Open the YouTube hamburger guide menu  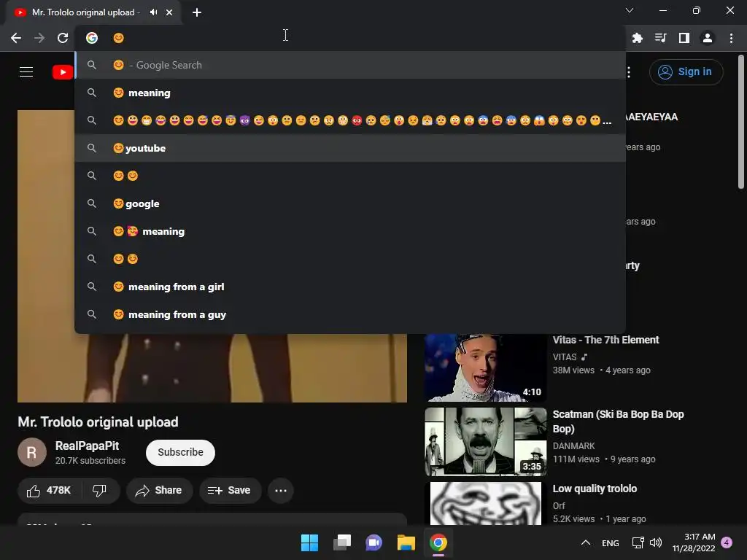(26, 72)
